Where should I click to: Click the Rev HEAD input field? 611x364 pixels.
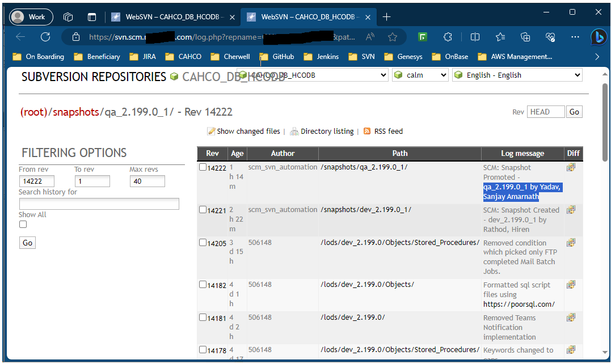coord(546,112)
